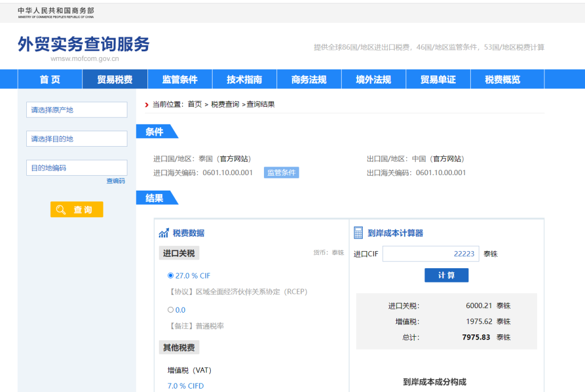The height and width of the screenshot is (392, 585).
Task: Click the magnifier icon on 查询 button
Action: 61,210
